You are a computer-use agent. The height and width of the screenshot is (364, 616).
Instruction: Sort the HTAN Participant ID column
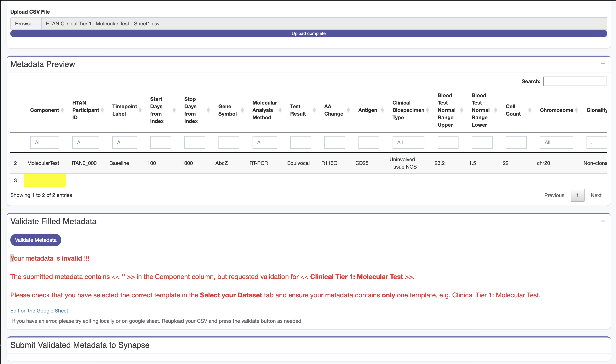[103, 110]
